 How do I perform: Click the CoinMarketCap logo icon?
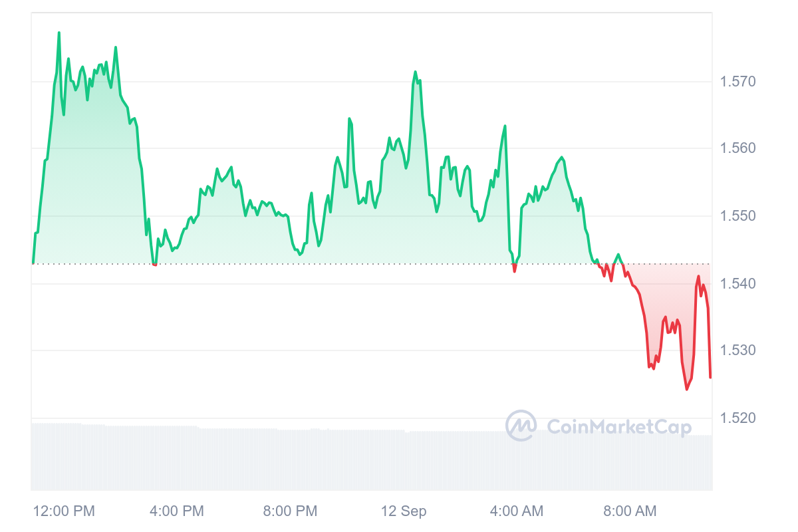[x=521, y=426]
